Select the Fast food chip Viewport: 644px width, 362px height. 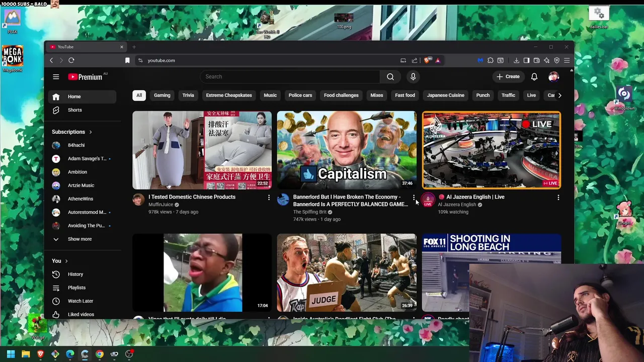point(405,95)
